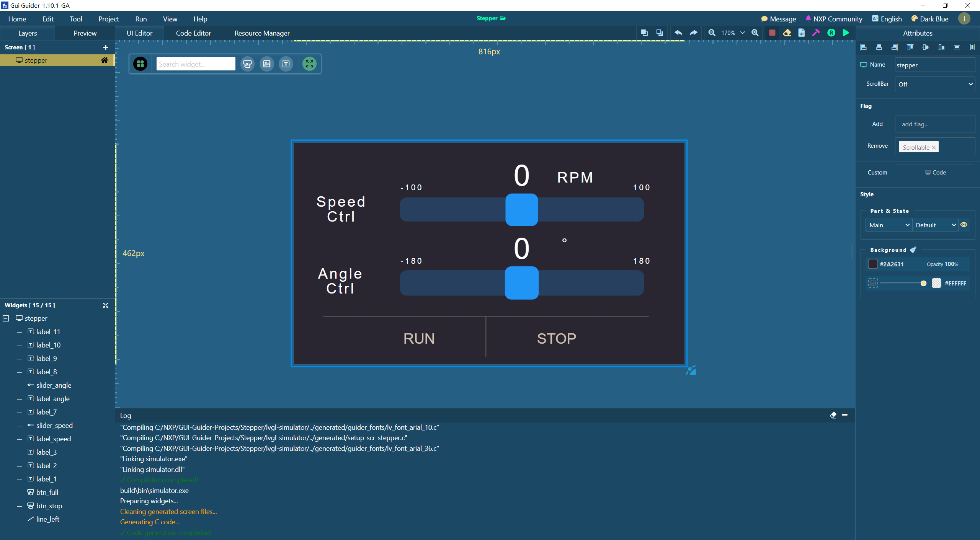Switch to the Code Editor tab

point(193,33)
